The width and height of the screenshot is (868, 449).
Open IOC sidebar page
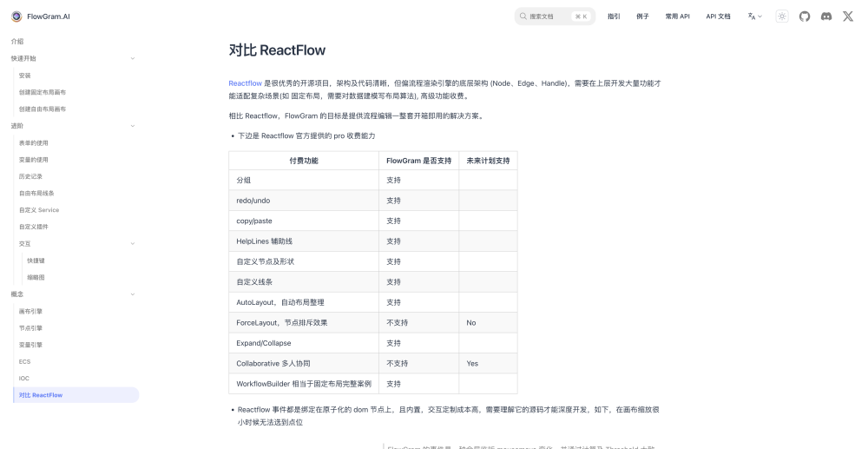click(24, 378)
